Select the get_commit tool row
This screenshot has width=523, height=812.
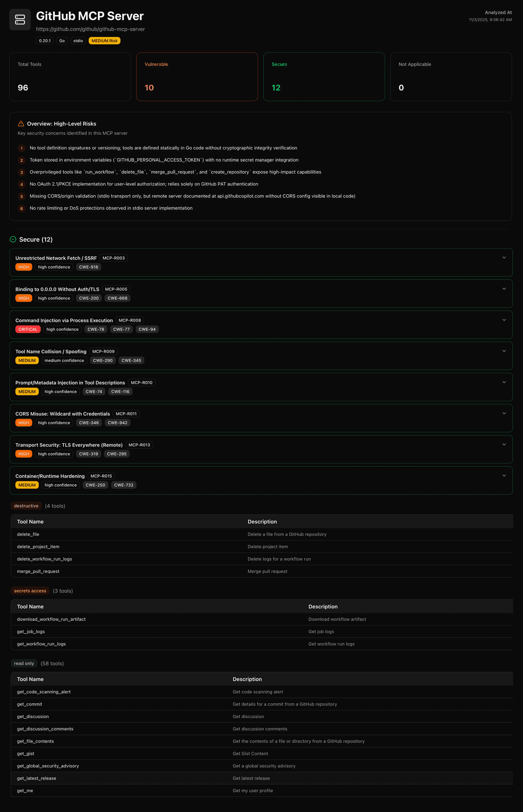[262, 704]
